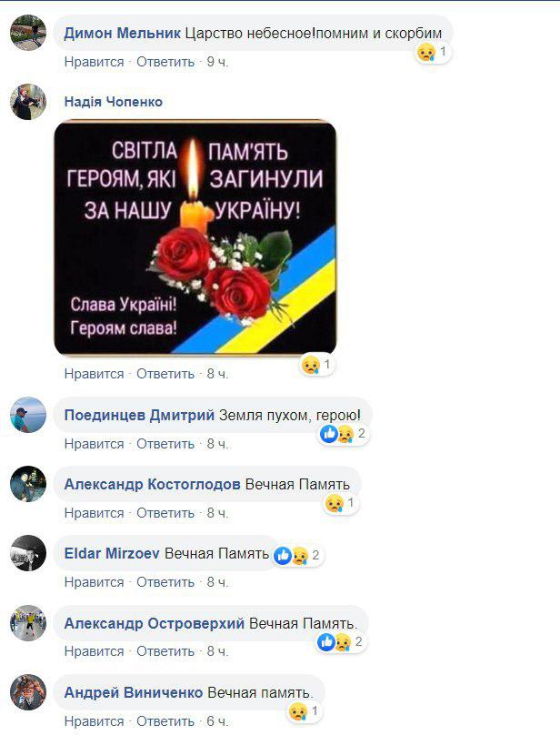560x735 pixels.
Task: Click Александр Островерхий's avatar picture
Action: coord(28,623)
